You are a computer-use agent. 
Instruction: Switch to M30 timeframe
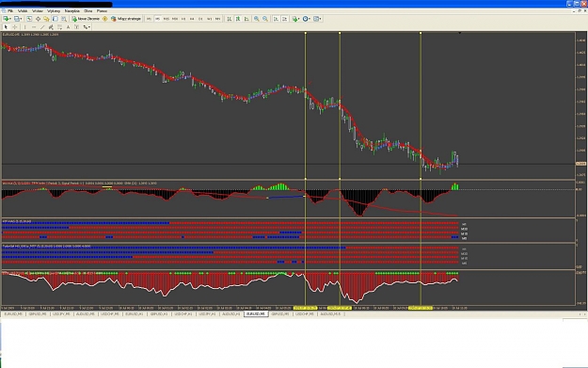175,19
